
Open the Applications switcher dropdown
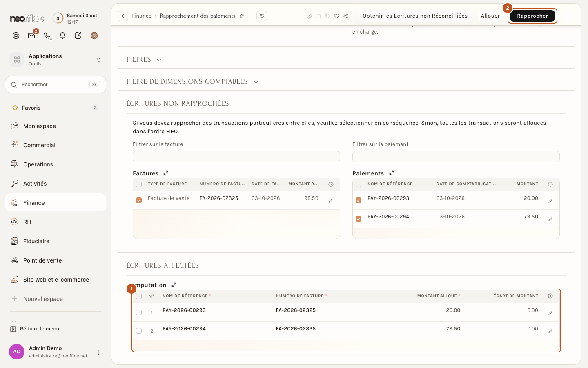56,60
